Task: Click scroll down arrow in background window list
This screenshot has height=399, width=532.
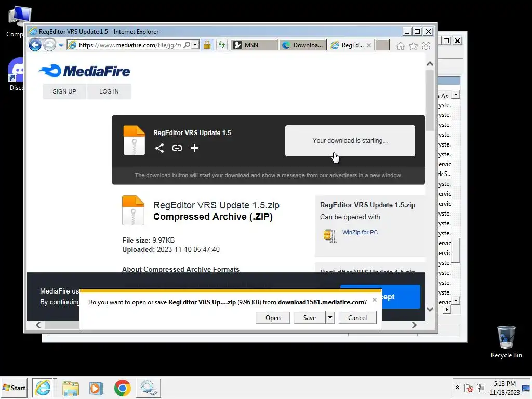Action: coord(456,301)
